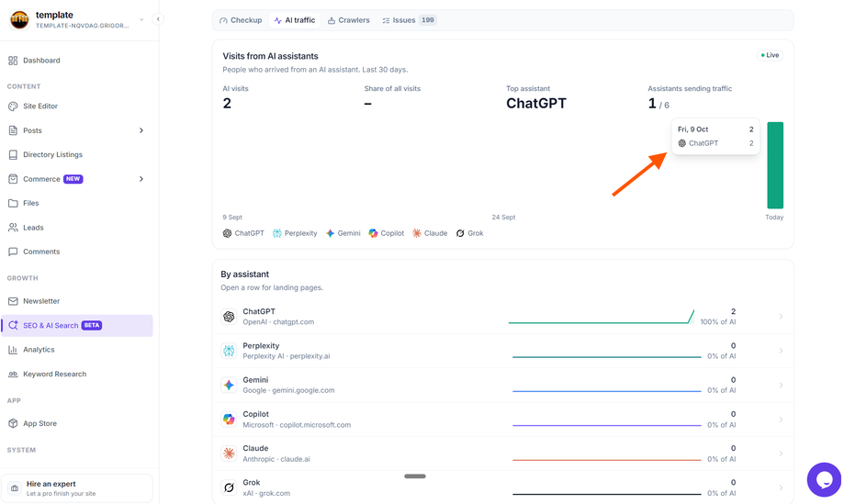Click the template site avatar
This screenshot has width=844, height=504.
19,19
